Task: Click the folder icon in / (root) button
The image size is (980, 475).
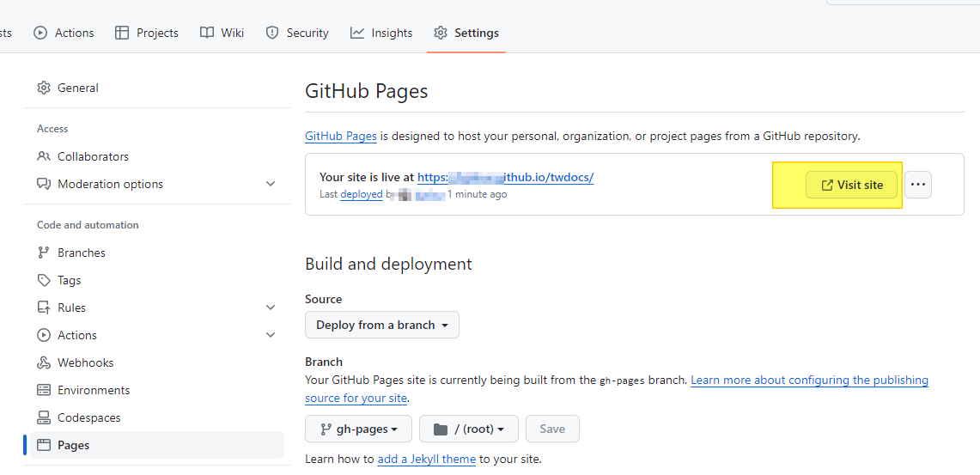Action: [x=441, y=429]
